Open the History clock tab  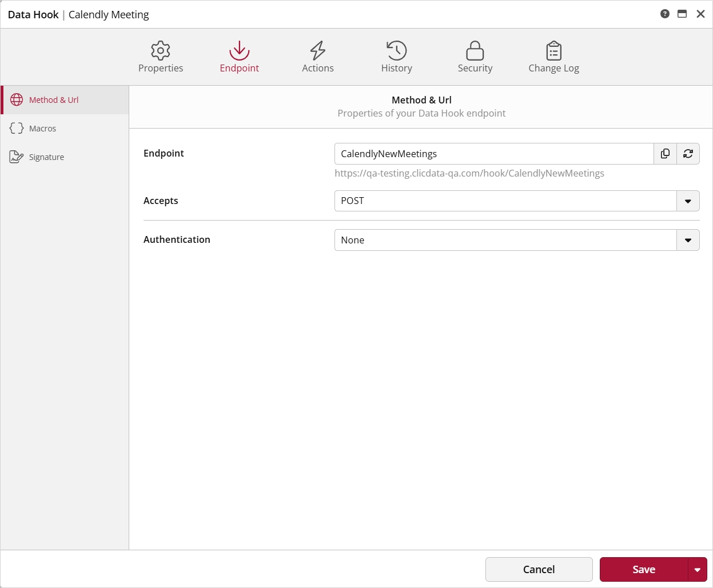click(396, 57)
